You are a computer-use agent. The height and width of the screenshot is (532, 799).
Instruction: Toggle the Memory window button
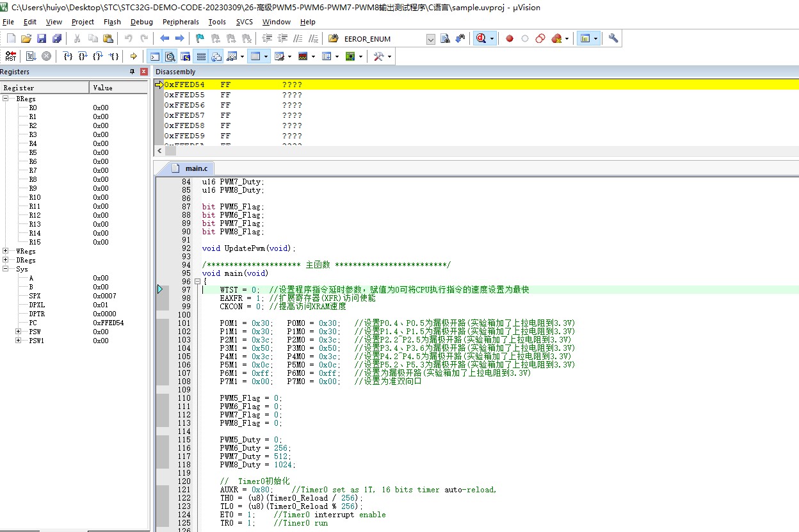point(255,56)
